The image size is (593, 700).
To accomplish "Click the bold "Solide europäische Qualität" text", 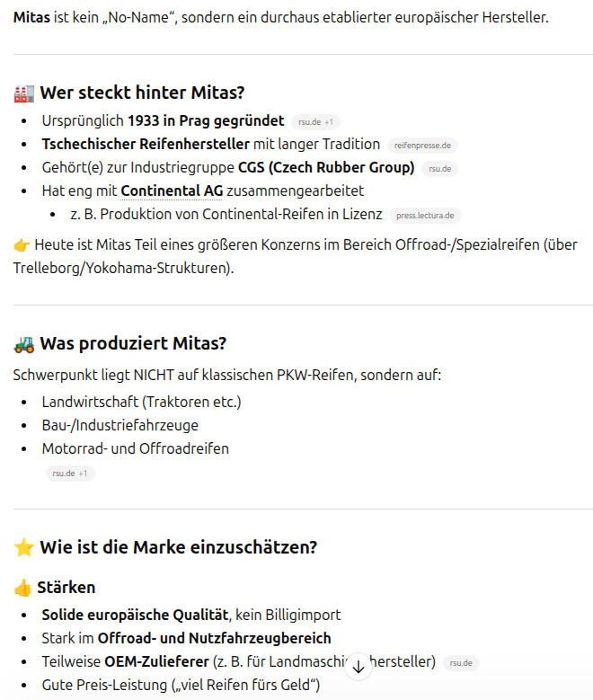I will coord(135,615).
